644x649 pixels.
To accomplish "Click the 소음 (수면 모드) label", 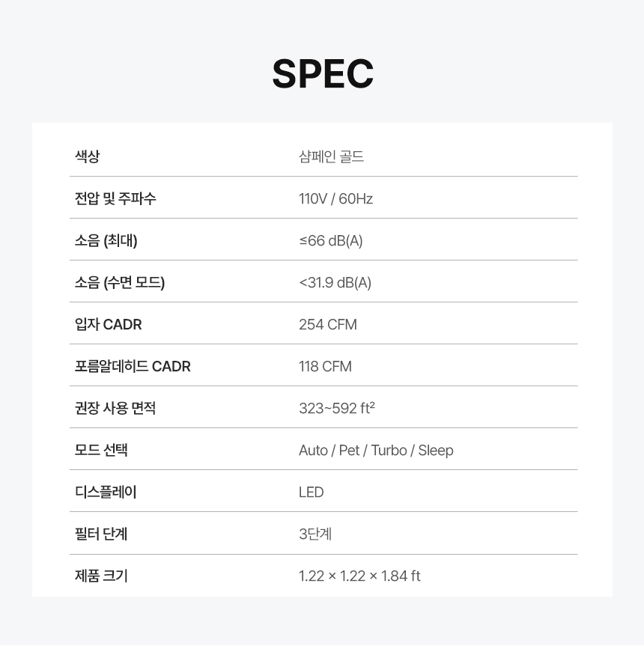I will click(119, 282).
